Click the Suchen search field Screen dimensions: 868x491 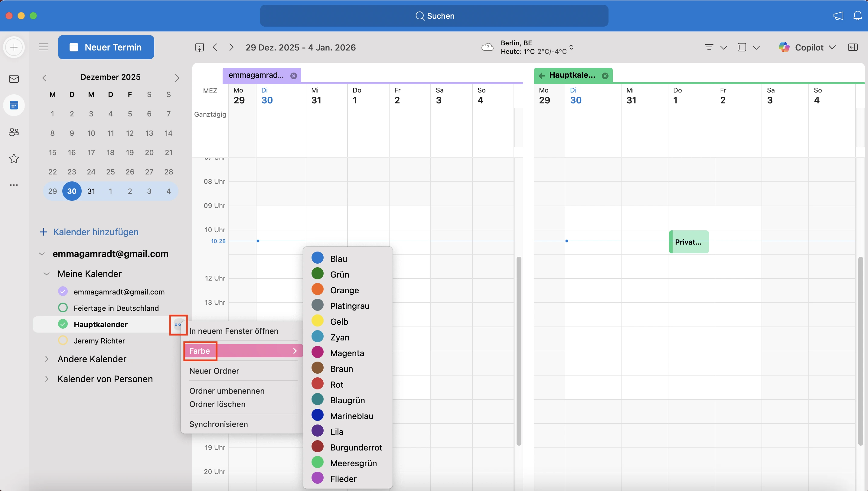434,16
